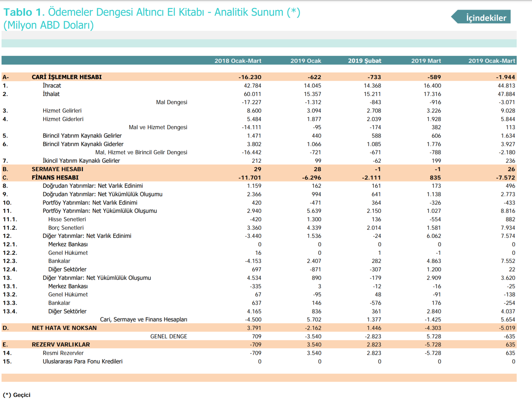
Task: Click Portföy Yatırımları: Net Varlık Edinimi
Action: click(90, 203)
